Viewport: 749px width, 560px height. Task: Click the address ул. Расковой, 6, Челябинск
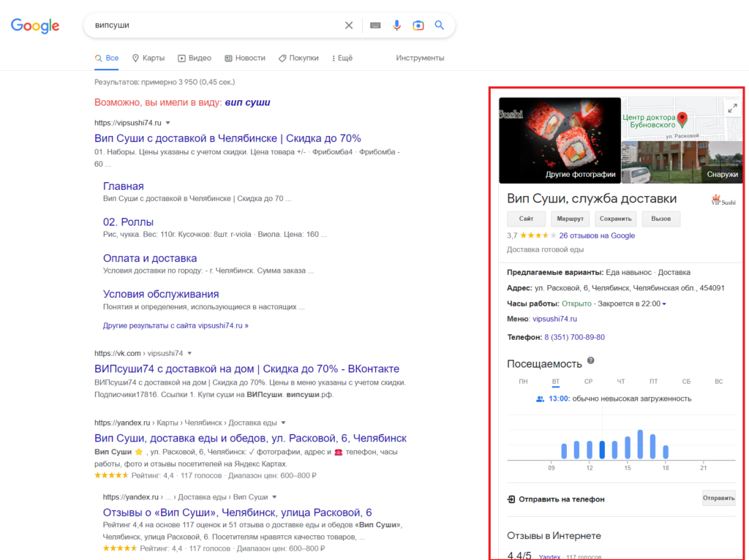click(630, 288)
